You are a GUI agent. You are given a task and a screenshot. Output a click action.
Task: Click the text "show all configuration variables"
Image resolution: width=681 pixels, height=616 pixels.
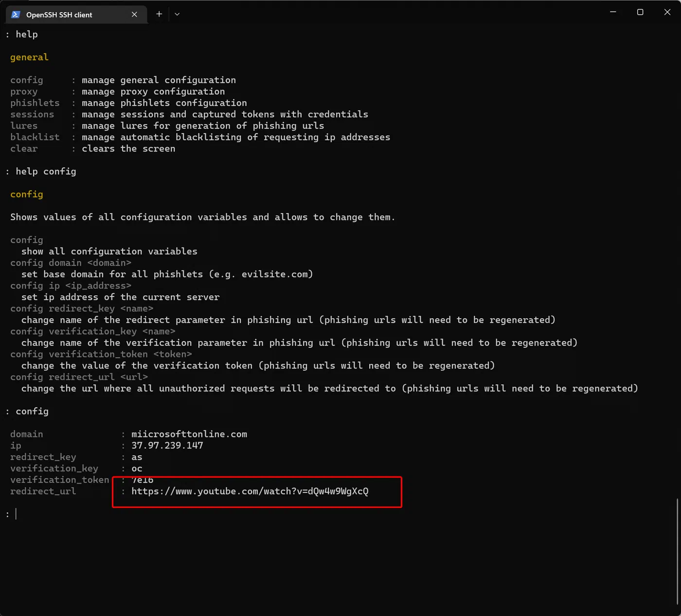coord(109,252)
